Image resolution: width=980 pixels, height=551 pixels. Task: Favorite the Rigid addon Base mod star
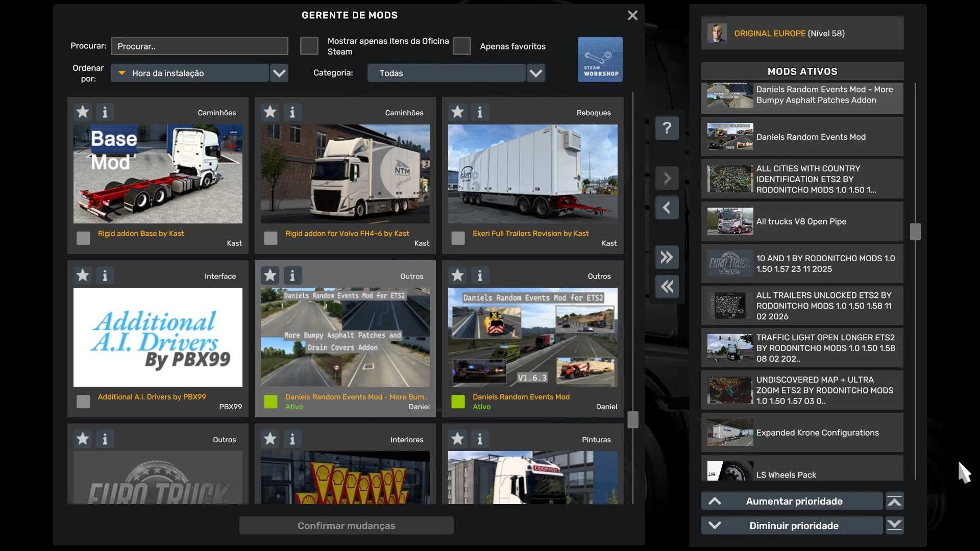click(x=83, y=112)
